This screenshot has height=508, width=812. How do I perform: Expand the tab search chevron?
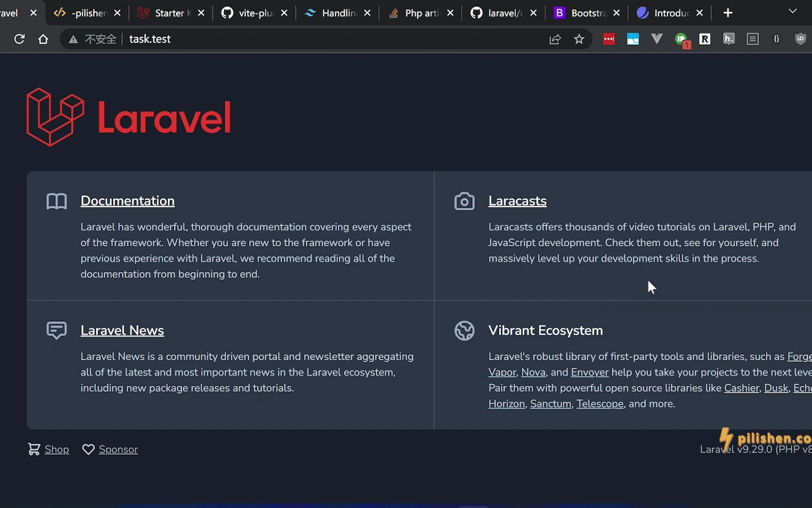pos(793,11)
